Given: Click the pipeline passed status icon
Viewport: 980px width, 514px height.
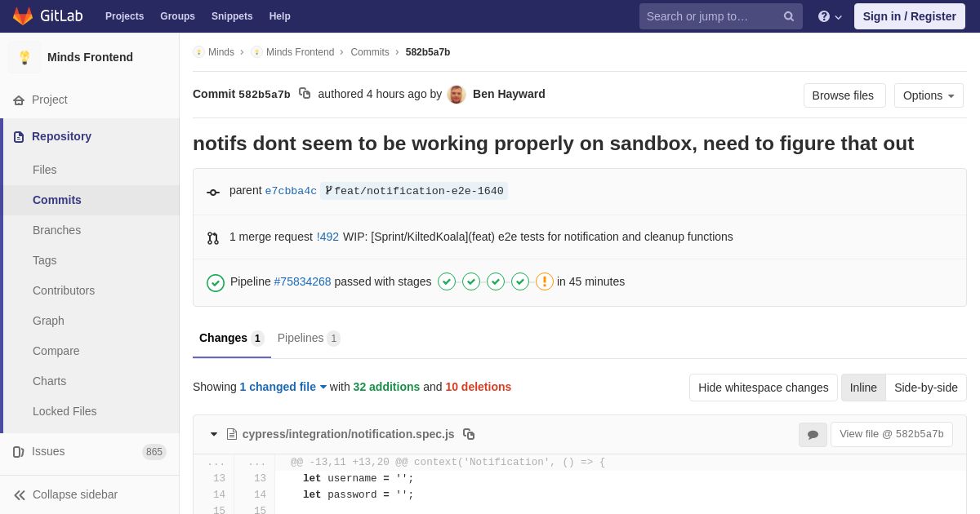Looking at the screenshot, I should [x=216, y=282].
